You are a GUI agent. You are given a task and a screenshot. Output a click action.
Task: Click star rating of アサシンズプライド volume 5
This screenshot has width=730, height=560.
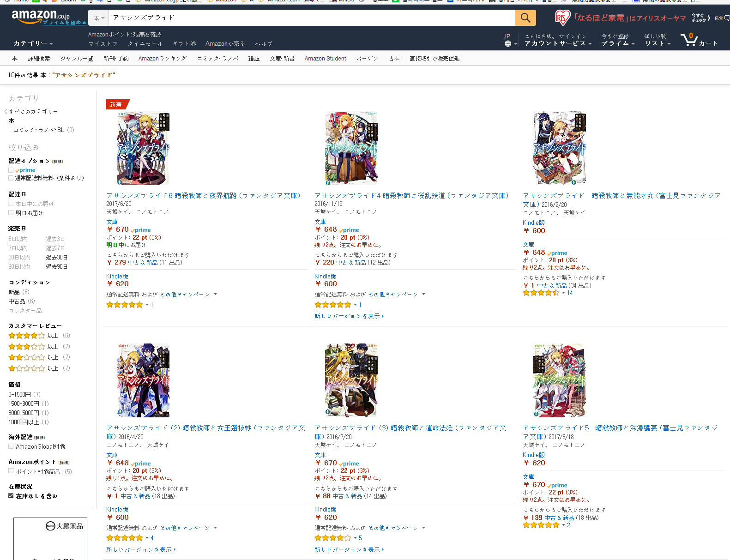541,525
